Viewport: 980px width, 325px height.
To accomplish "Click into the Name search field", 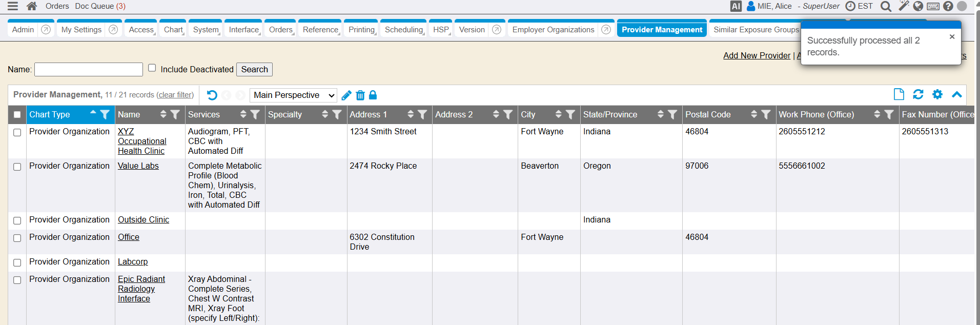I will [89, 70].
